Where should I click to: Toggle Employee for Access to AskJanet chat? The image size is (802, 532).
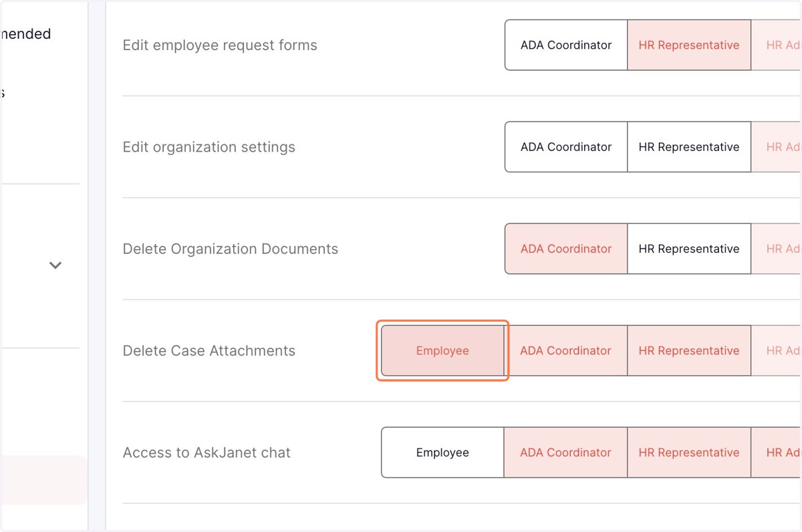442,452
